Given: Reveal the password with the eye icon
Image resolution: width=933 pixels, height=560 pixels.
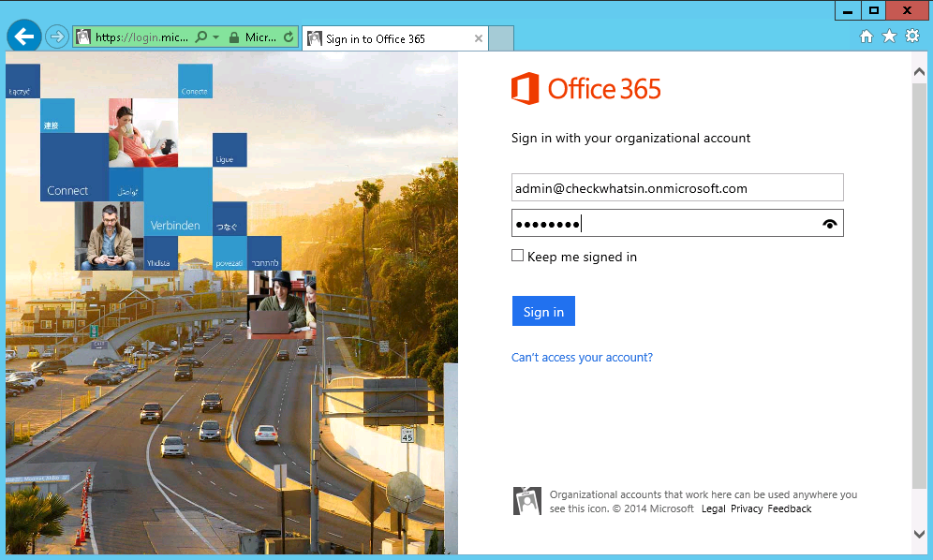Looking at the screenshot, I should tap(829, 224).
